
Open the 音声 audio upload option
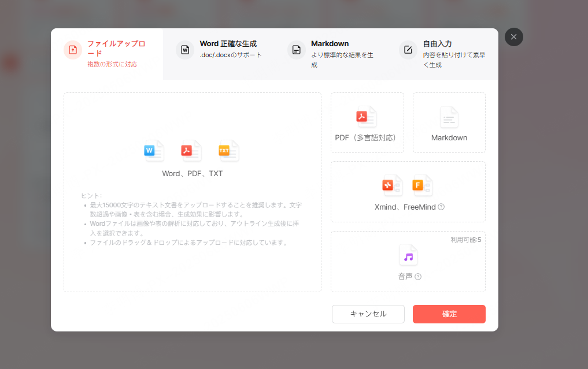(408, 256)
